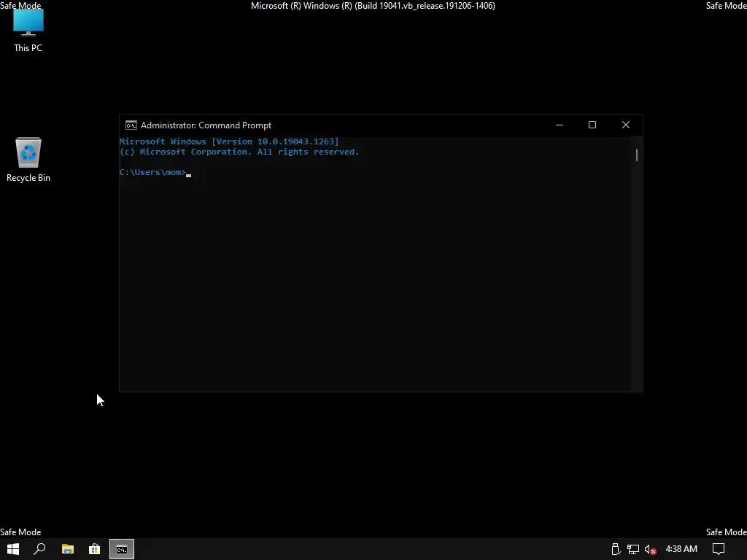This screenshot has height=560, width=747.
Task: Click the safely remove hardware tray icon
Action: (x=616, y=549)
